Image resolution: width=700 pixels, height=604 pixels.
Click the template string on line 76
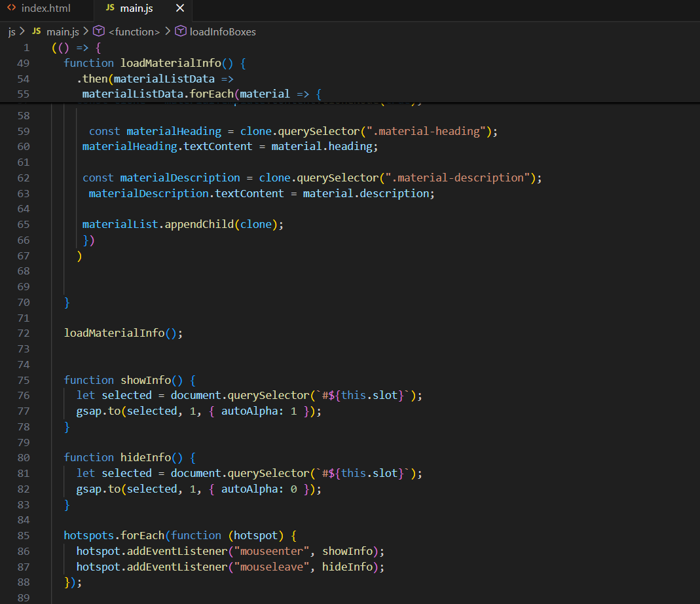coord(363,396)
